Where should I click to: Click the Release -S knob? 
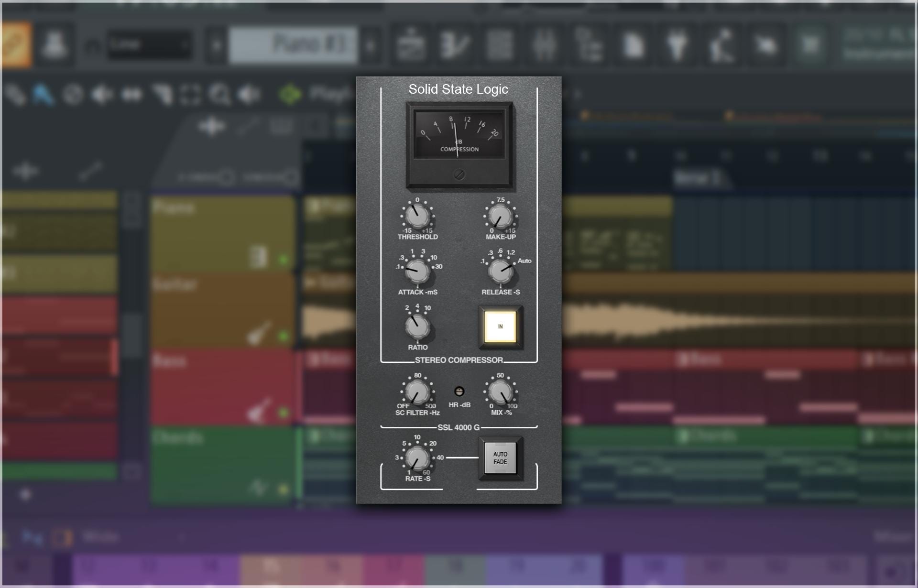coord(500,272)
